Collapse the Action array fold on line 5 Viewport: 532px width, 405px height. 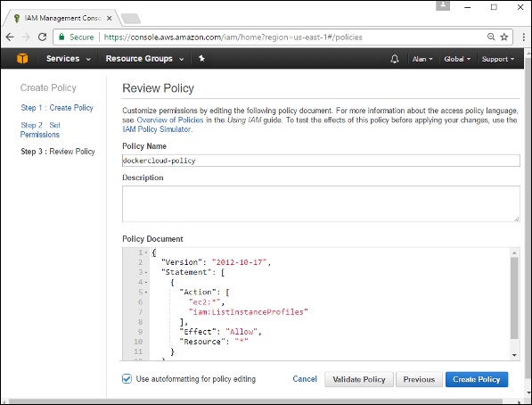(146, 293)
